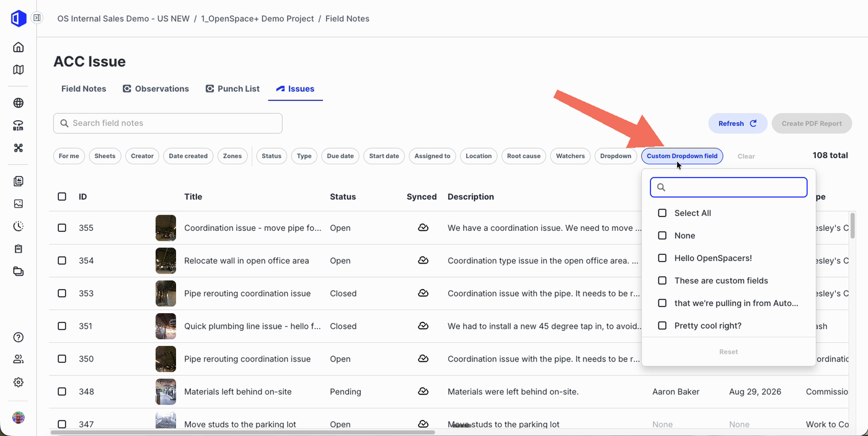This screenshot has height=436, width=868.
Task: Select the Issues tab
Action: [x=295, y=89]
